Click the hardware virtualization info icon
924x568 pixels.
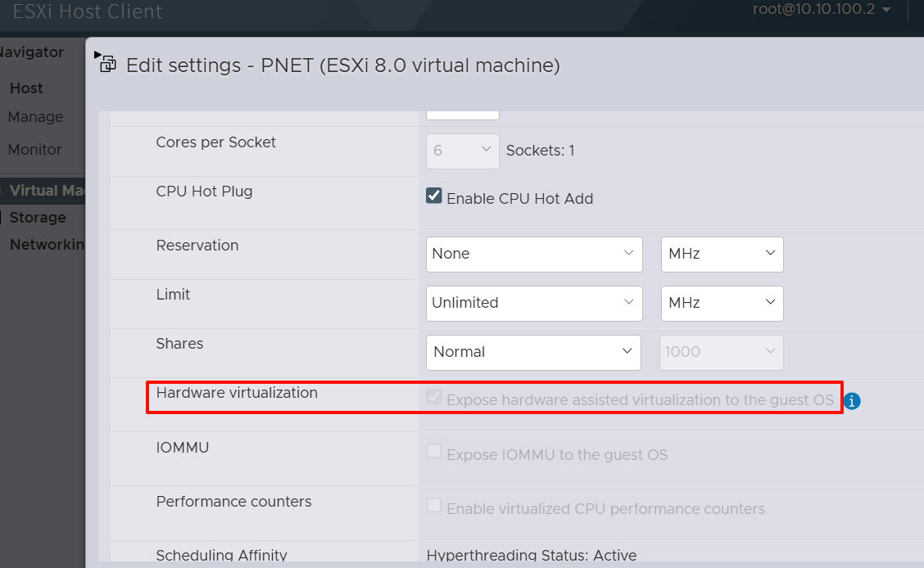point(852,401)
